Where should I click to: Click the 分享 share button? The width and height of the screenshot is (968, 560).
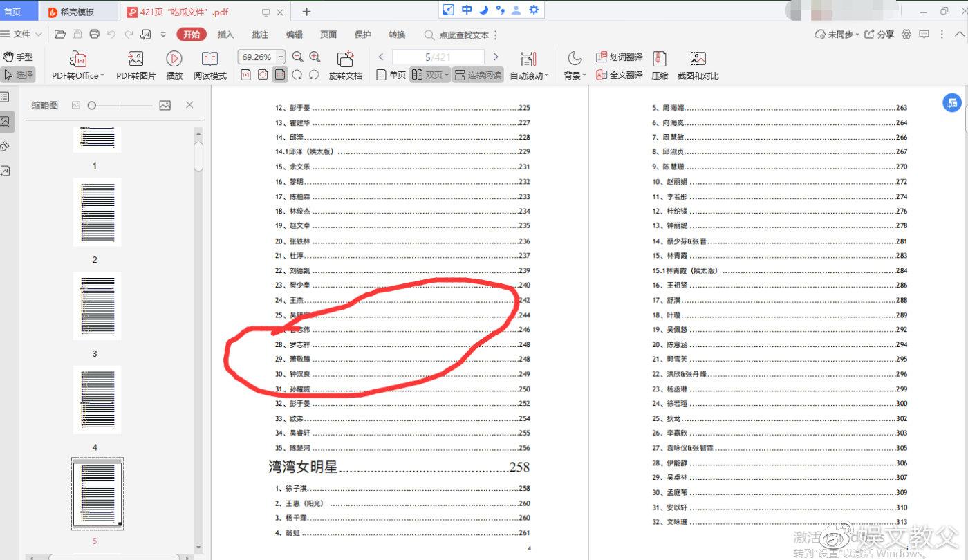tap(879, 35)
